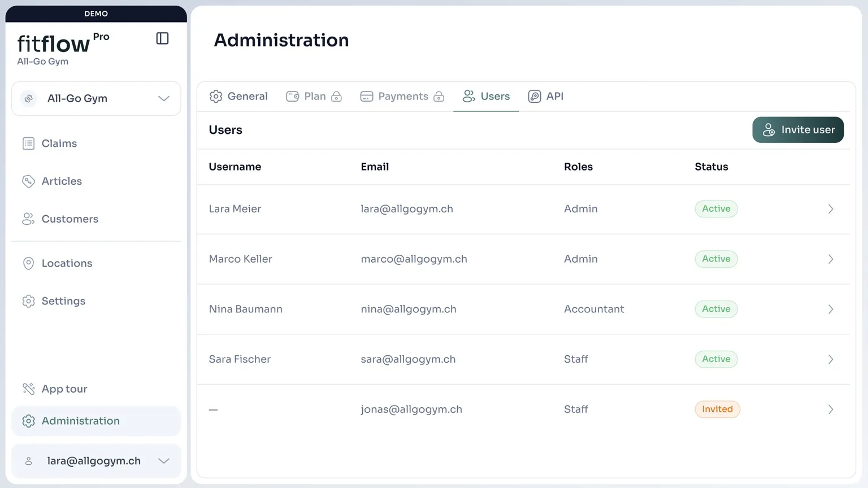Expand the lara@allgogym.ch account menu
This screenshot has width=868, height=488.
click(96, 461)
